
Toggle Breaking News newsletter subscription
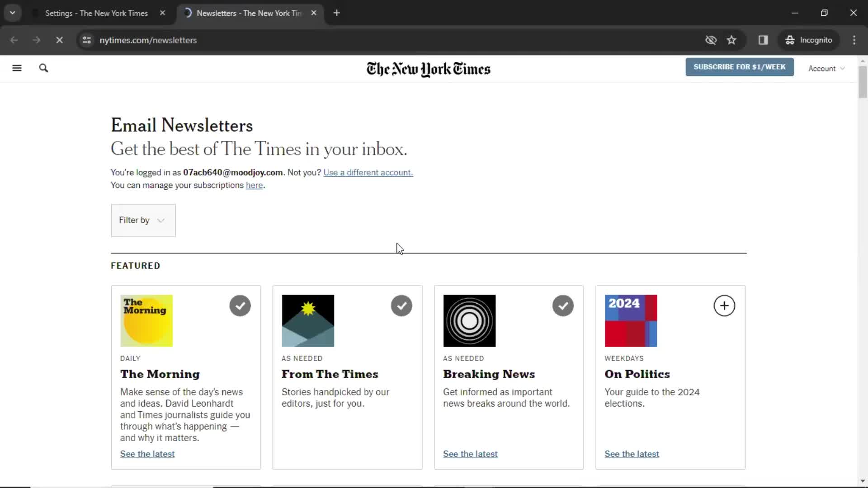click(x=563, y=305)
